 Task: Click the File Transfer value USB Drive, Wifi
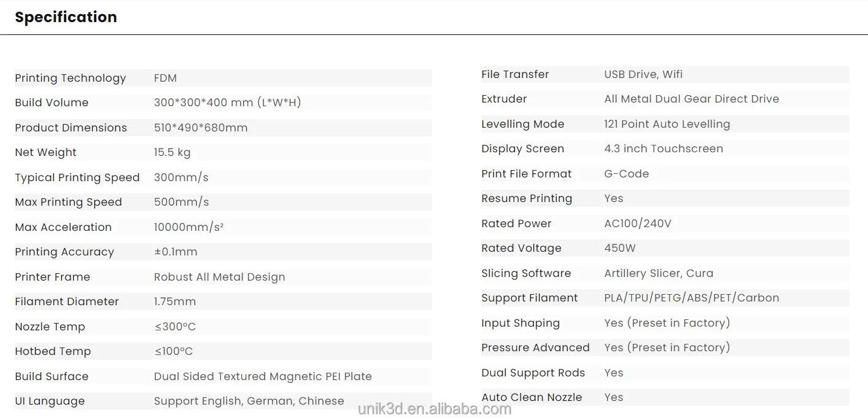click(643, 74)
